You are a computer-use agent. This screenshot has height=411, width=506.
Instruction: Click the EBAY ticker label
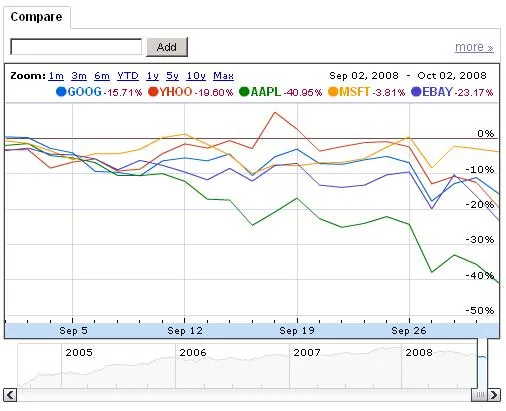click(437, 92)
